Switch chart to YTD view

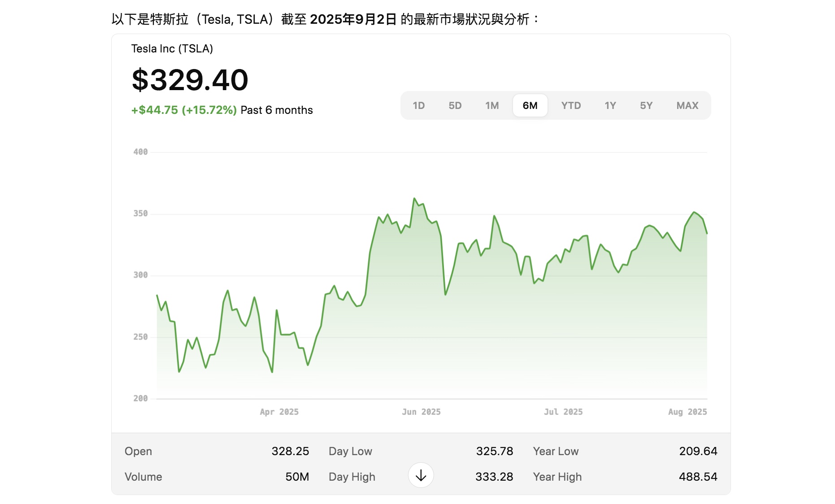pyautogui.click(x=570, y=106)
